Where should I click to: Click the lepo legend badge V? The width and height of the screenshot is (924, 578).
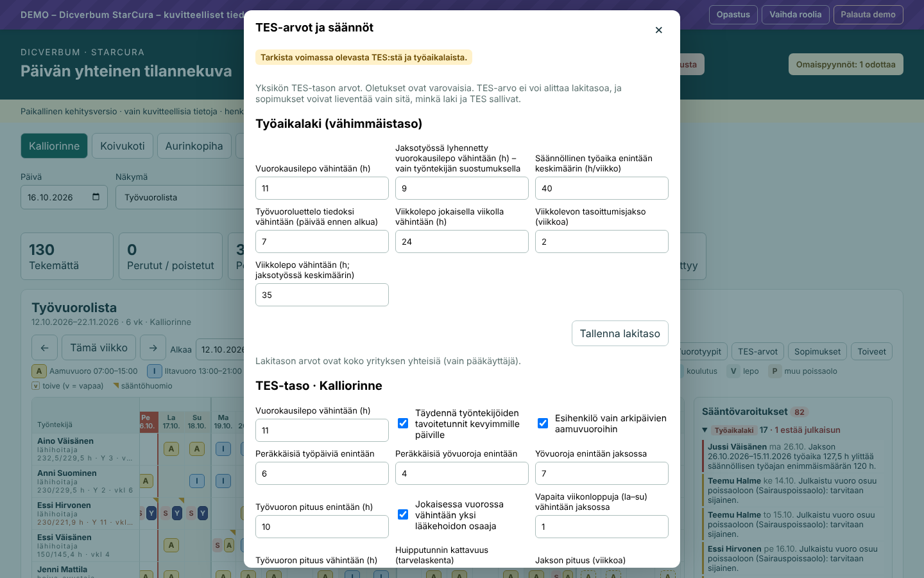click(x=733, y=371)
